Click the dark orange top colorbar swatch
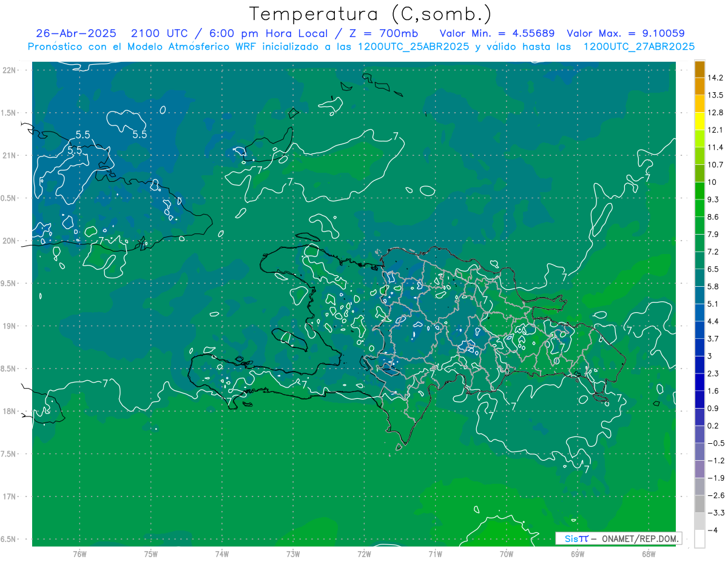The width and height of the screenshot is (728, 562). click(699, 69)
